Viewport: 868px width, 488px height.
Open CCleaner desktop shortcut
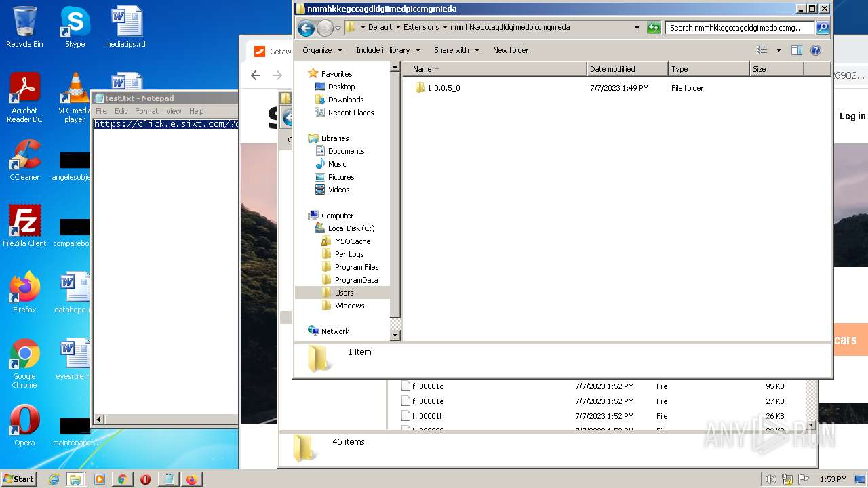pos(24,160)
